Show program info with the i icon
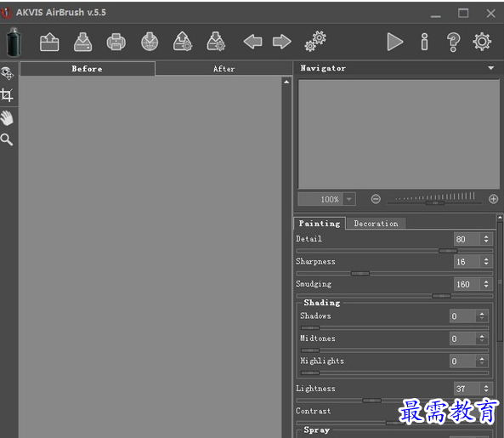Viewport: 504px width, 438px height. tap(424, 42)
